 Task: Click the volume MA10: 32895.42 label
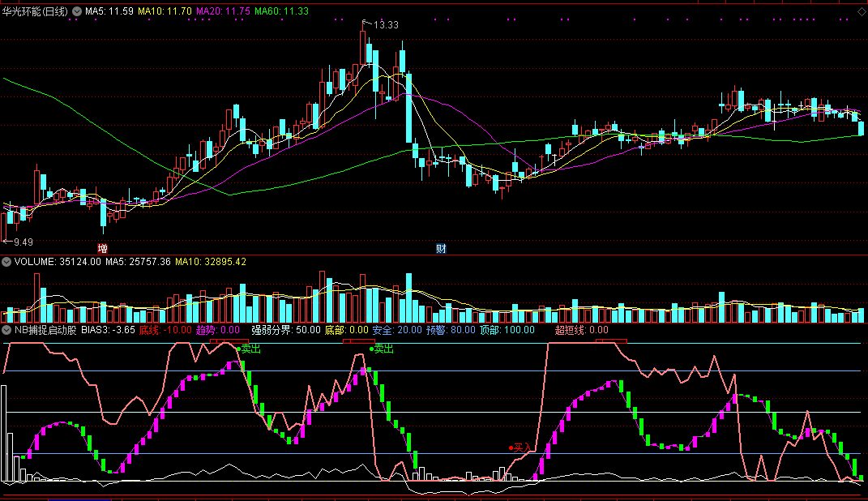tap(211, 262)
